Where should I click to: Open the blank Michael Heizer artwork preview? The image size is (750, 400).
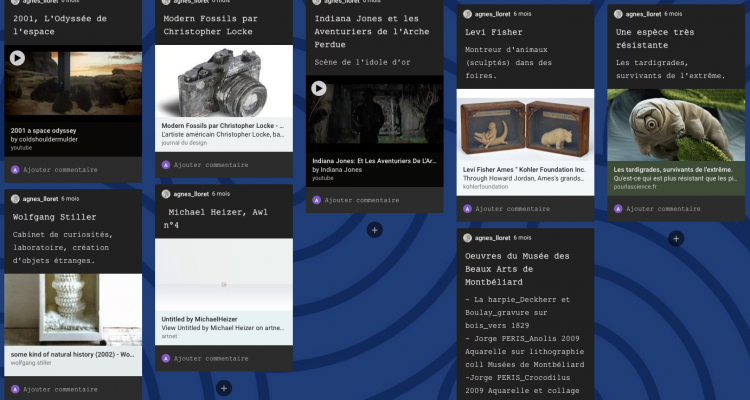tap(224, 275)
